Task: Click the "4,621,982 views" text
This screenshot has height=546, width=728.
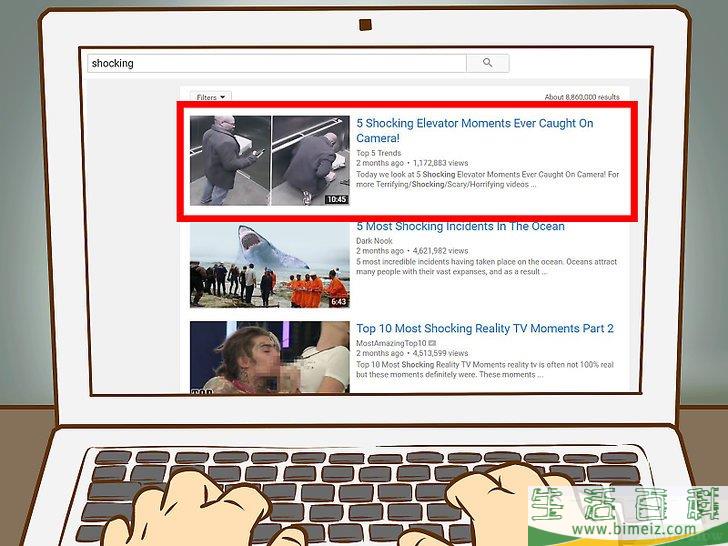Action: tap(440, 251)
